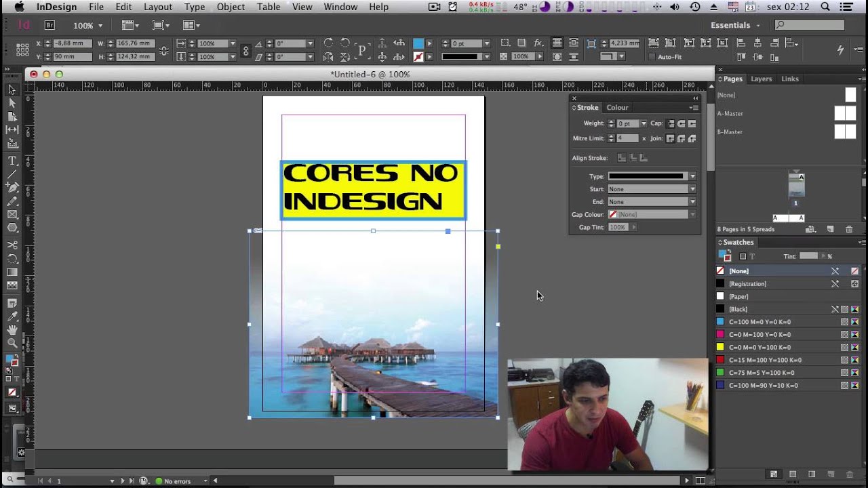Select the Type tool in the toolbox

coord(12,161)
